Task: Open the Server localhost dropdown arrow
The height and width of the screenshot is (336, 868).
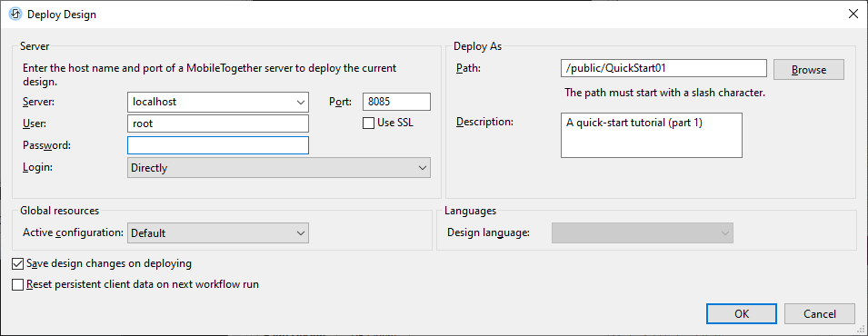Action: pos(301,102)
